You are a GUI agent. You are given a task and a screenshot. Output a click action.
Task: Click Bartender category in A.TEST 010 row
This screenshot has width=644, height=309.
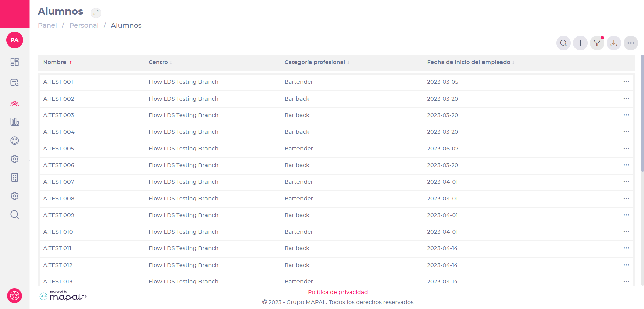point(298,232)
